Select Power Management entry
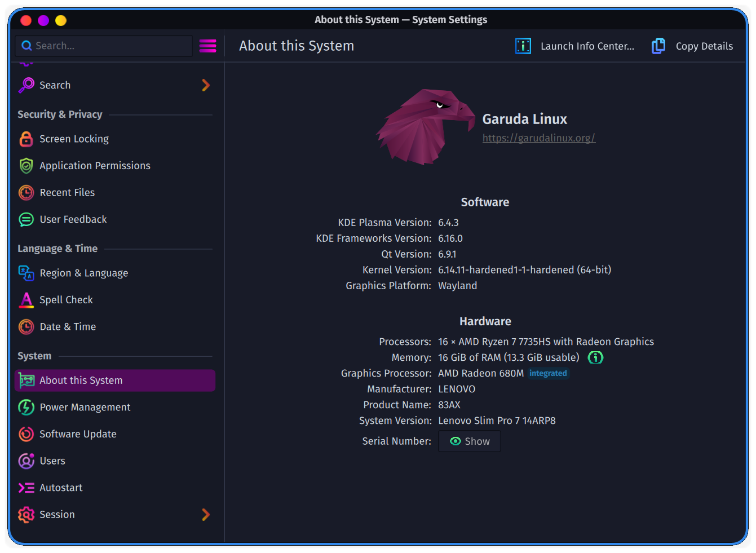756x553 pixels. 115,407
